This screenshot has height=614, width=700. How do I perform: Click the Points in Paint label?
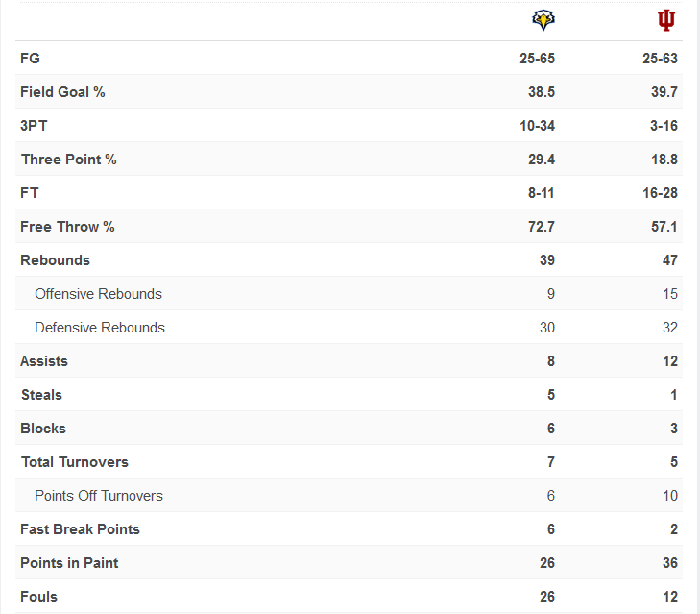[x=69, y=563]
